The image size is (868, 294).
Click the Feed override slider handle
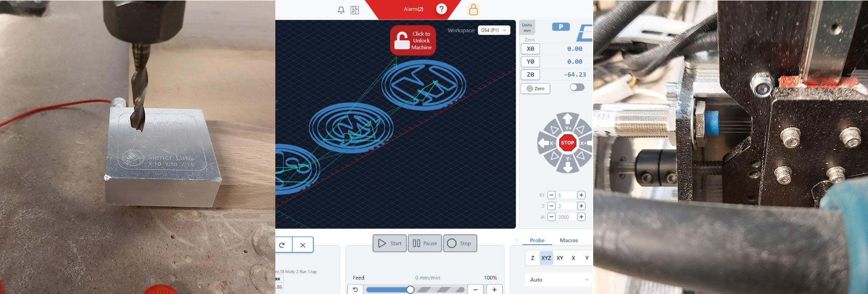(410, 289)
